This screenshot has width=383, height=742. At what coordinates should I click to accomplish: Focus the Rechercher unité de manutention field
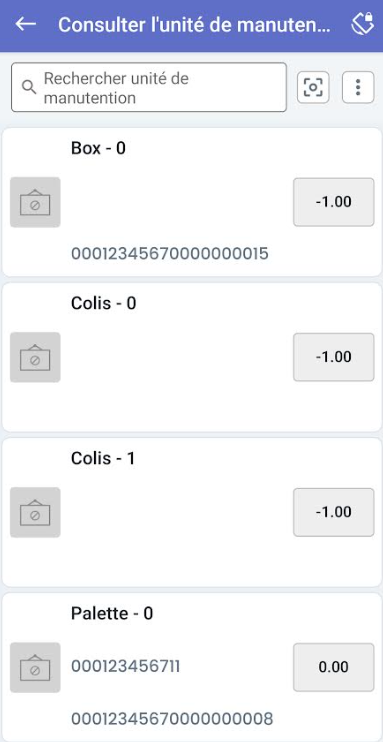(149, 88)
